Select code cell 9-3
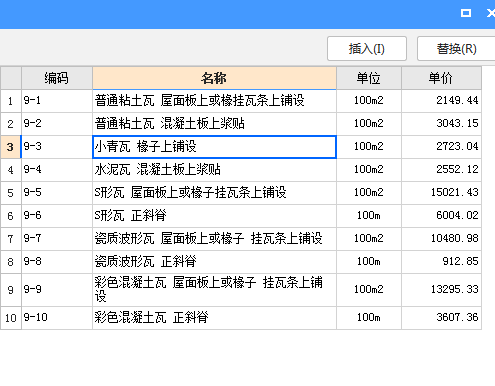495x386 pixels. (x=57, y=147)
